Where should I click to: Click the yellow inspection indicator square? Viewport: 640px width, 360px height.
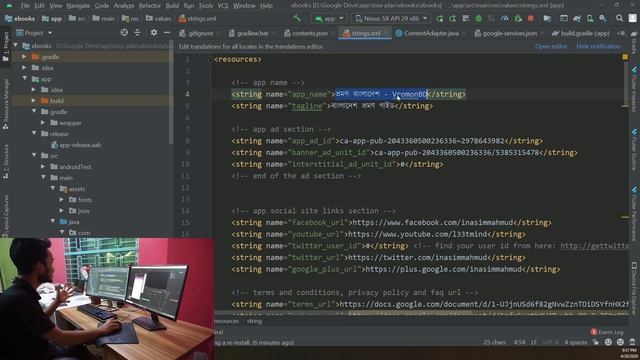(x=625, y=57)
